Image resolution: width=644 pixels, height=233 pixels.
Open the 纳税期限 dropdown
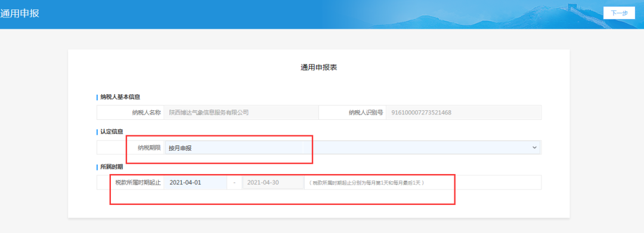coord(352,148)
